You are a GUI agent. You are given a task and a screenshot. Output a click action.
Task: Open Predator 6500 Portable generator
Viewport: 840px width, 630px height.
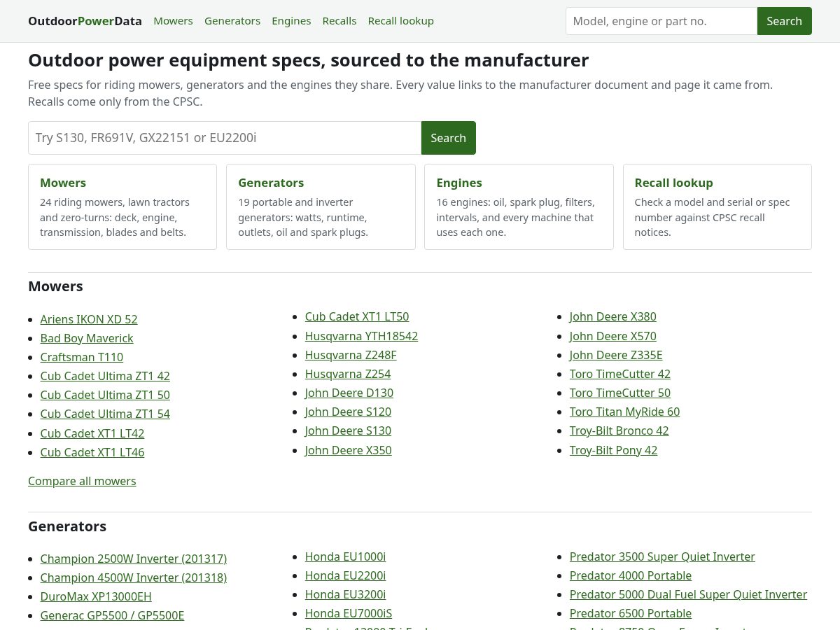tap(631, 613)
